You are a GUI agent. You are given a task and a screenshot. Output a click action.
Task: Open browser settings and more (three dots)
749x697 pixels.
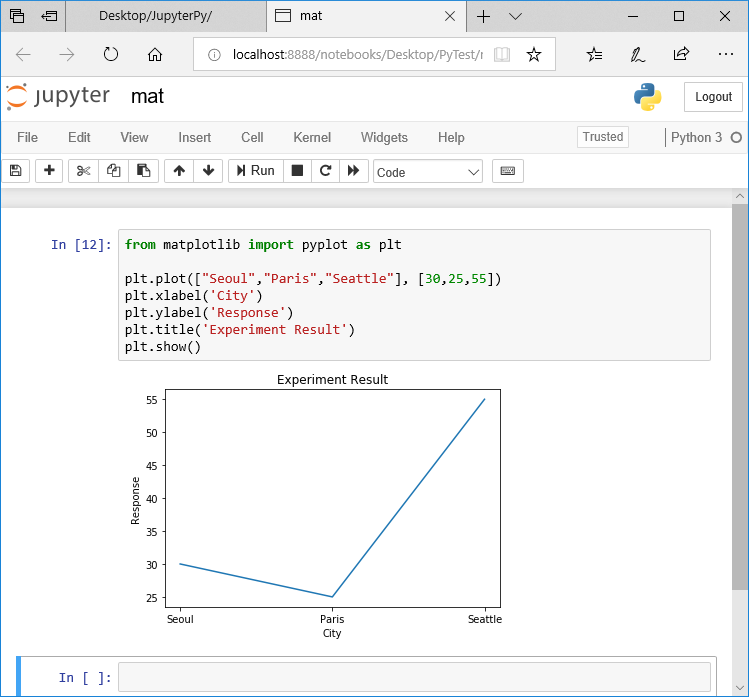point(726,54)
